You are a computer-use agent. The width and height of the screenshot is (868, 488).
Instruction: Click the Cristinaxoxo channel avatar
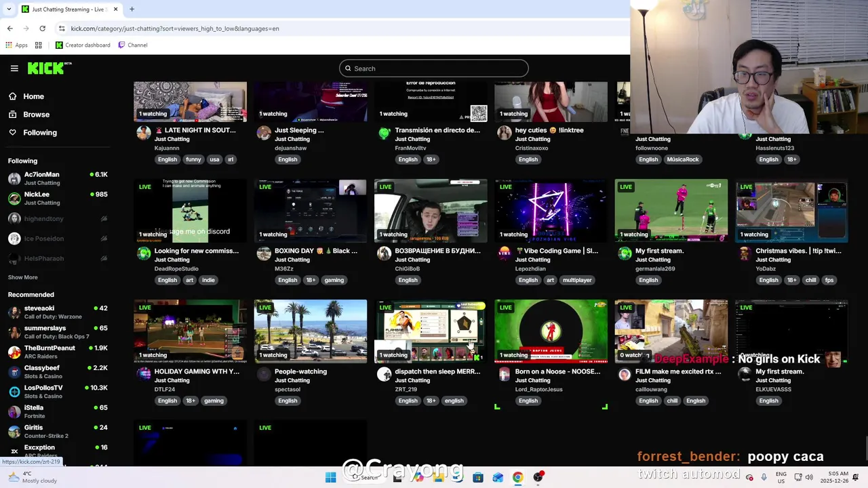click(x=505, y=133)
